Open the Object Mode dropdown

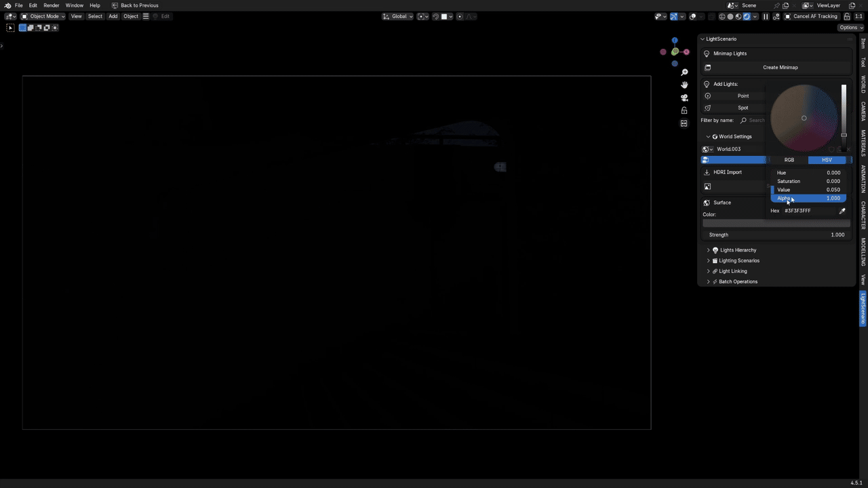(43, 16)
